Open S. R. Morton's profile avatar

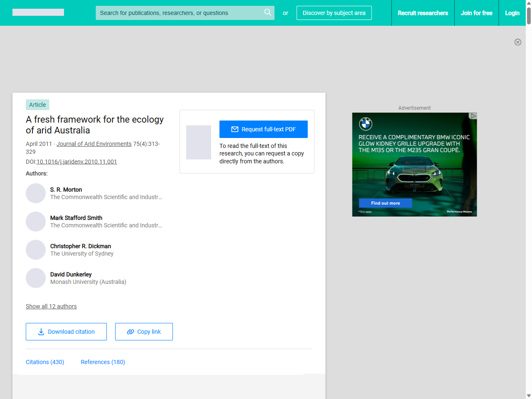(36, 193)
